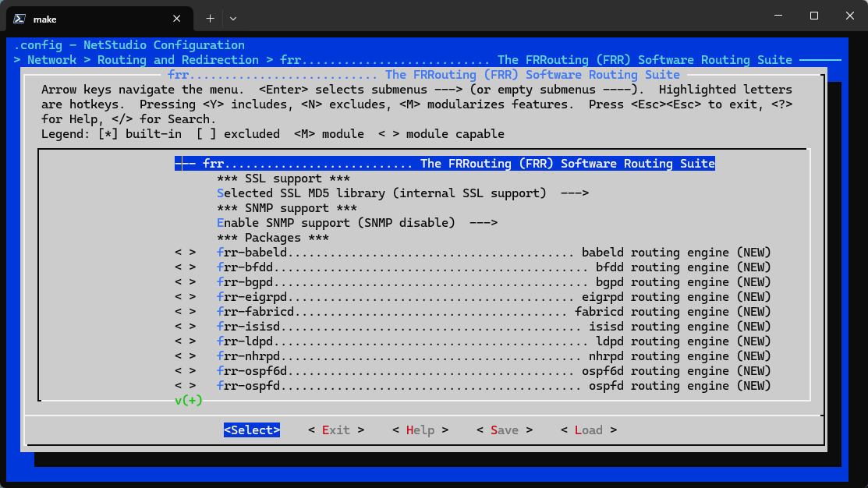Click the Help button at bottom
The height and width of the screenshot is (488, 868).
(420, 430)
